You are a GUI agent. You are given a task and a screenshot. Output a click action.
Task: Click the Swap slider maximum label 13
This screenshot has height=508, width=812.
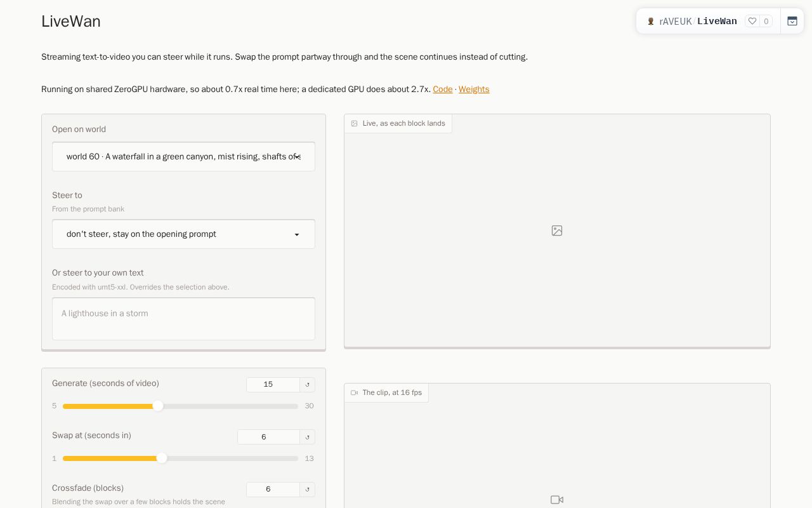(x=309, y=458)
